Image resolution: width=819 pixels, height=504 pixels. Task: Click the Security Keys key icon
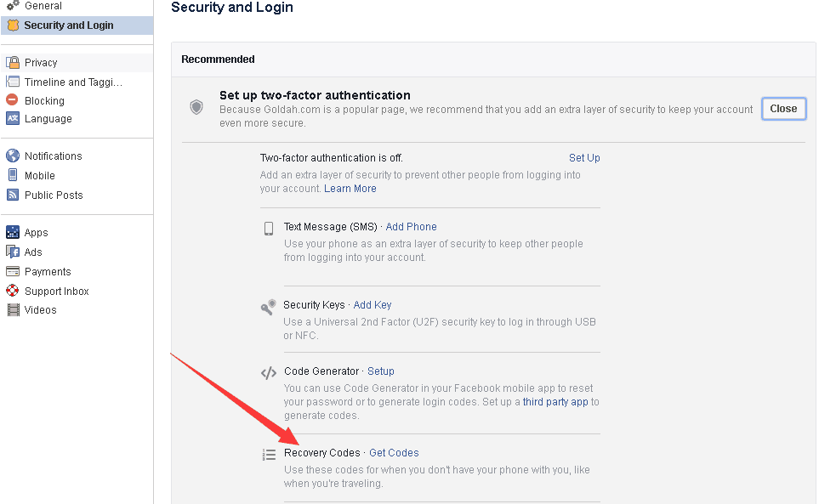269,307
